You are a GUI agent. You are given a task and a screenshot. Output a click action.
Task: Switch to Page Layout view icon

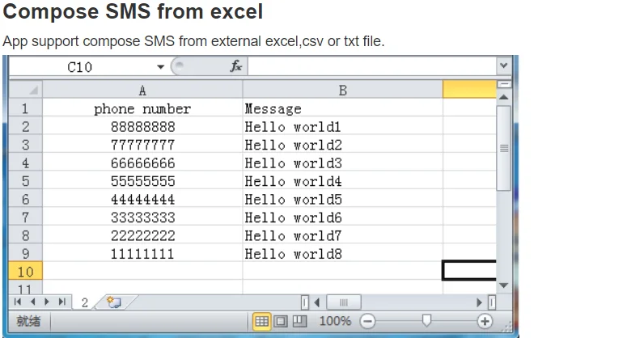point(281,321)
